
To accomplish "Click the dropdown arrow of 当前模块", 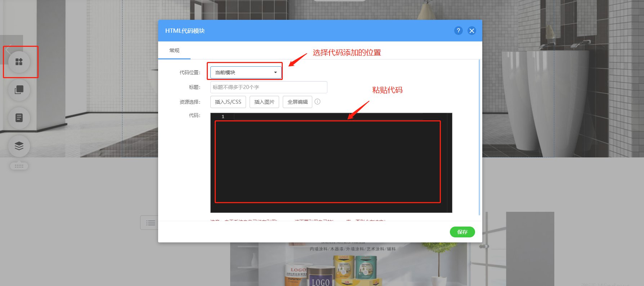I will click(x=275, y=72).
